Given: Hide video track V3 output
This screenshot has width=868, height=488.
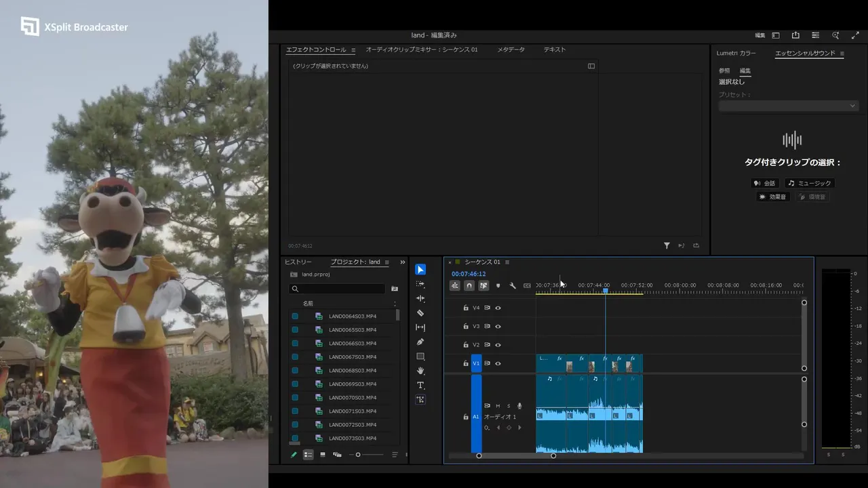Looking at the screenshot, I should click(x=498, y=326).
